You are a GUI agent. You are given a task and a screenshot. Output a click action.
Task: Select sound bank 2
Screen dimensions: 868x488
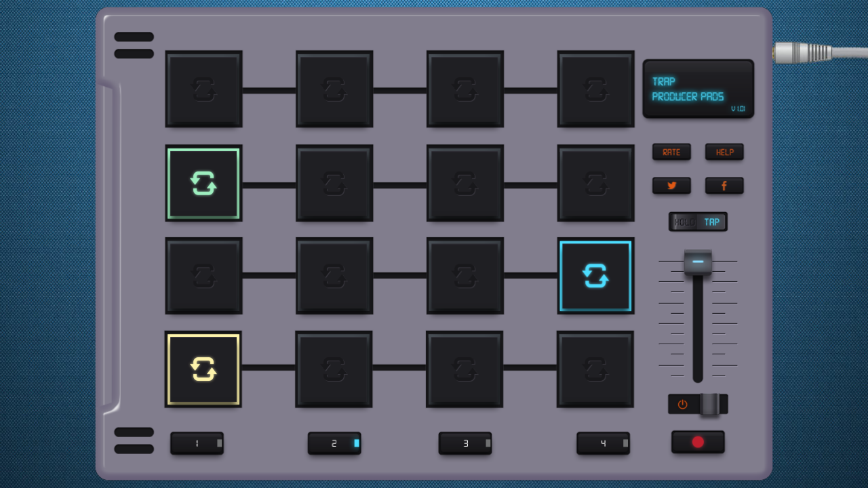[x=334, y=443]
